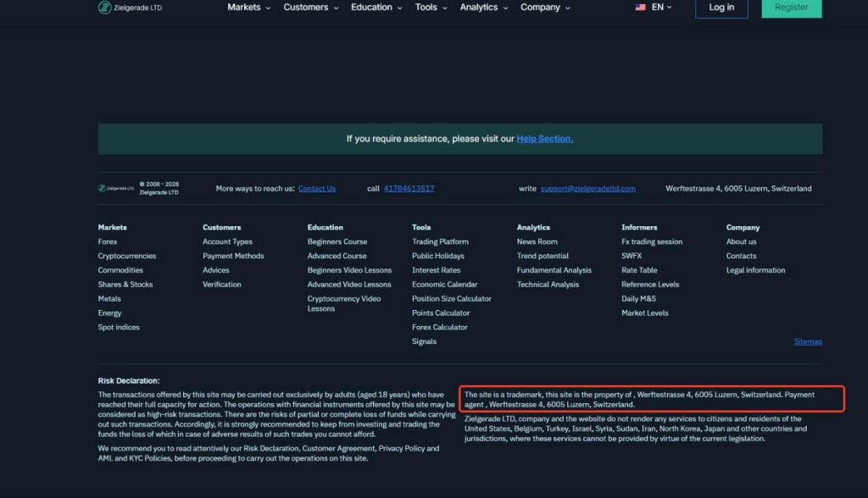Click the small Zielgerade logo in footer
This screenshot has width=868, height=498.
115,188
